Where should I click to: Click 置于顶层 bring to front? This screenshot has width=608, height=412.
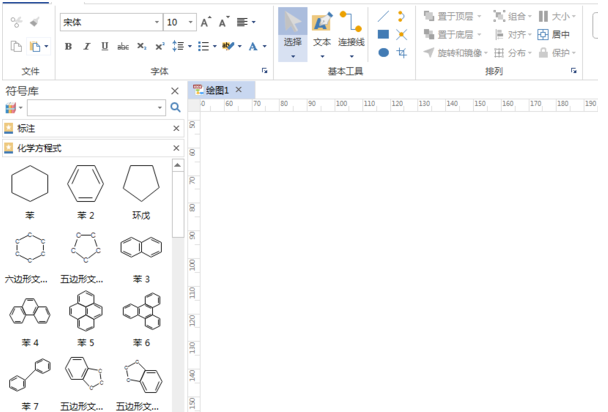(452, 16)
